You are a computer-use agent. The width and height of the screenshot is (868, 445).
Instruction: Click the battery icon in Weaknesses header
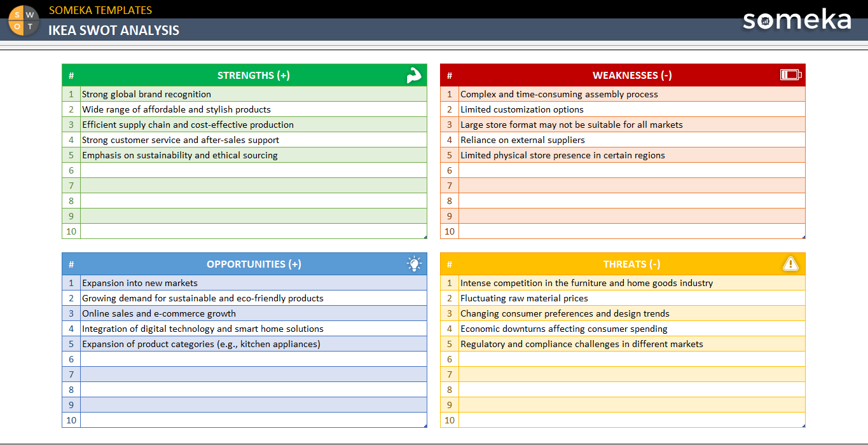790,74
